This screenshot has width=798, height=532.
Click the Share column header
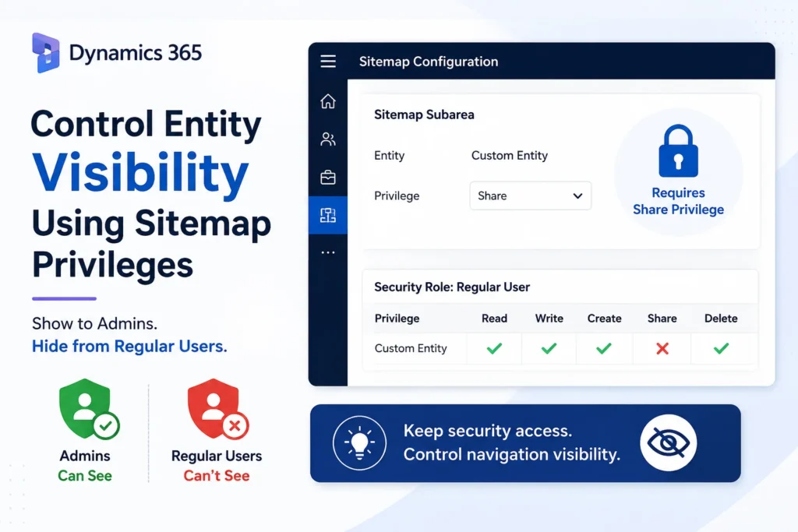pos(662,319)
